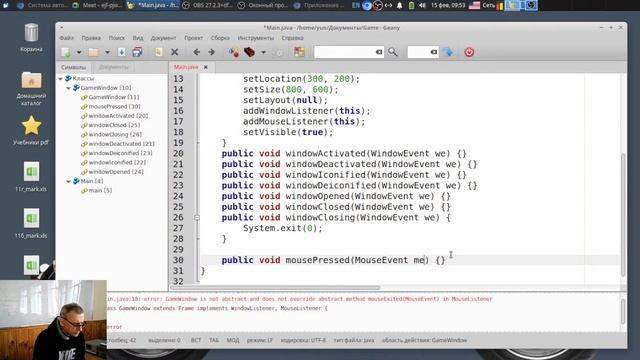The height and width of the screenshot is (360, 640).
Task: Create a new file with toolbar icon
Action: pyautogui.click(x=66, y=52)
